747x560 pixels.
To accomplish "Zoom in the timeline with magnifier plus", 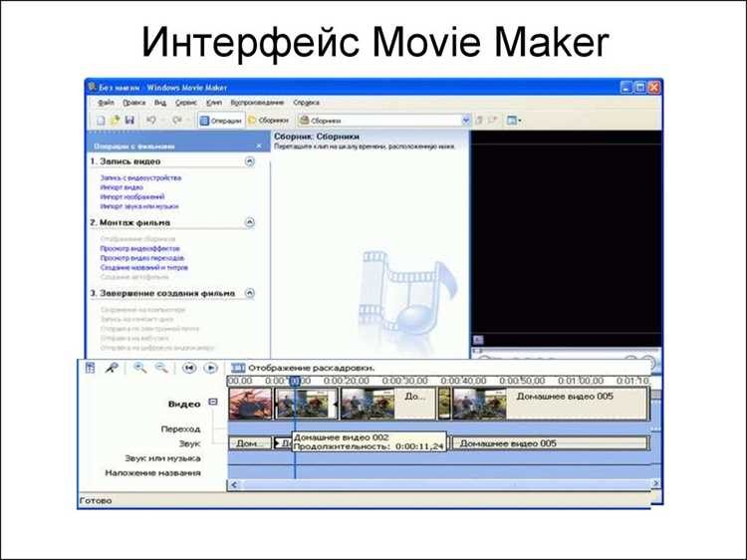I will coord(139,368).
